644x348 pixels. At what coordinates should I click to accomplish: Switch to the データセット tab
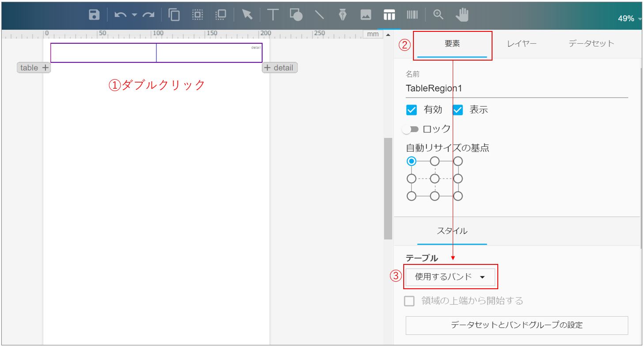tap(591, 43)
